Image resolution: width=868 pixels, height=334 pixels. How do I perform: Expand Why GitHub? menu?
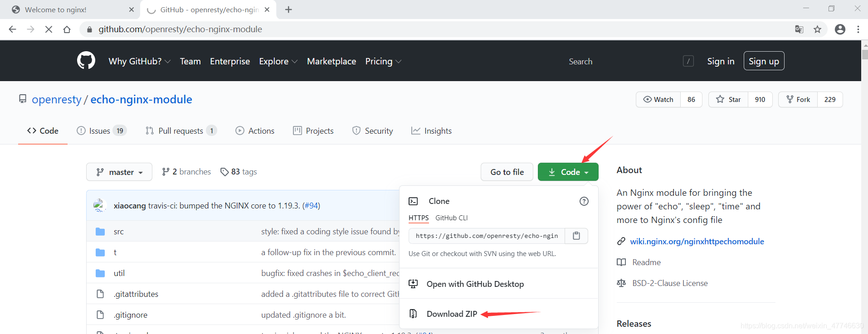(140, 61)
